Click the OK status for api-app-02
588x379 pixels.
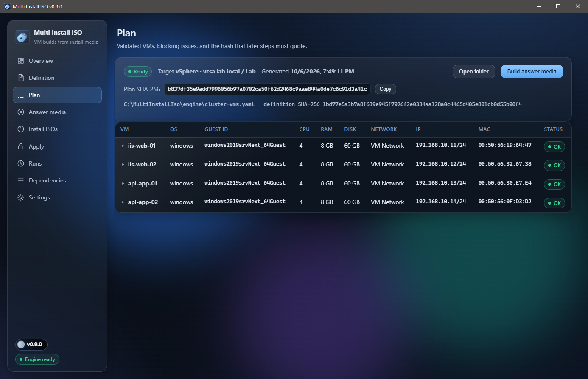point(554,203)
